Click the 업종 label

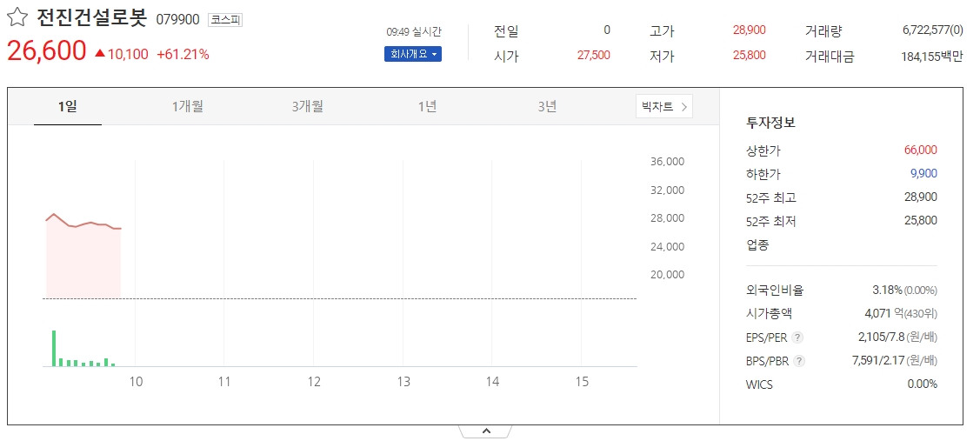[x=757, y=244]
